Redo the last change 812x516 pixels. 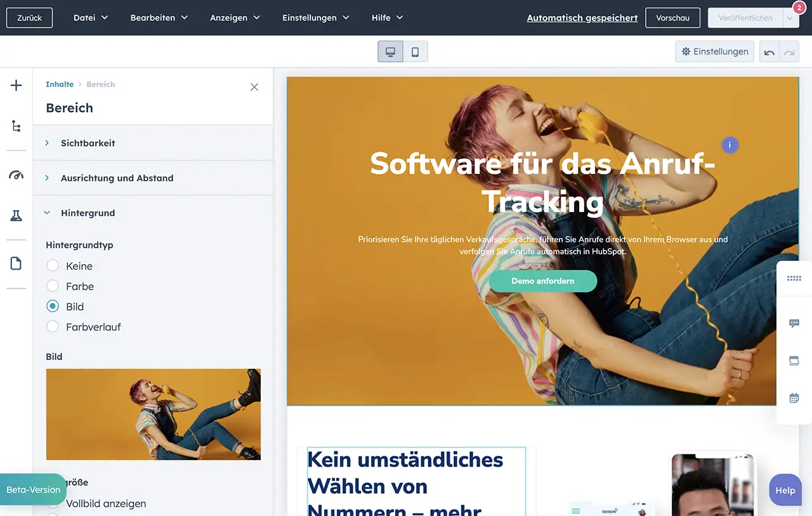tap(789, 52)
